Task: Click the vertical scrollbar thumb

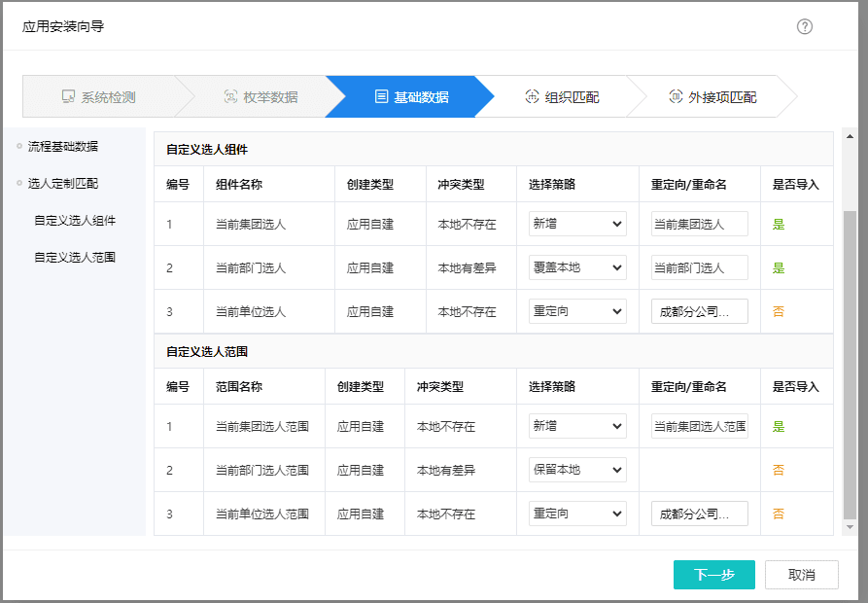Action: (x=850, y=366)
